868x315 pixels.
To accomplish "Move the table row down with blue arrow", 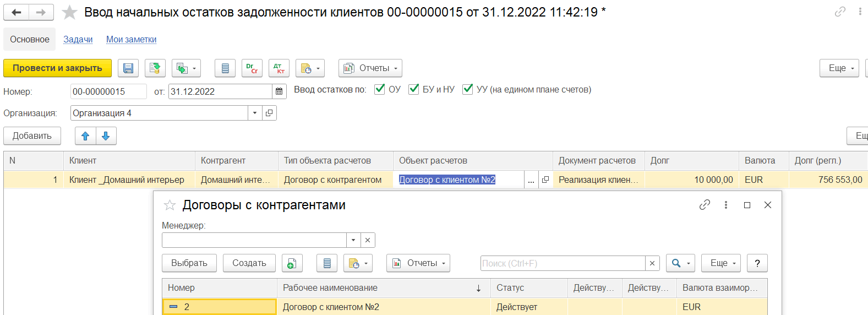I will (106, 136).
